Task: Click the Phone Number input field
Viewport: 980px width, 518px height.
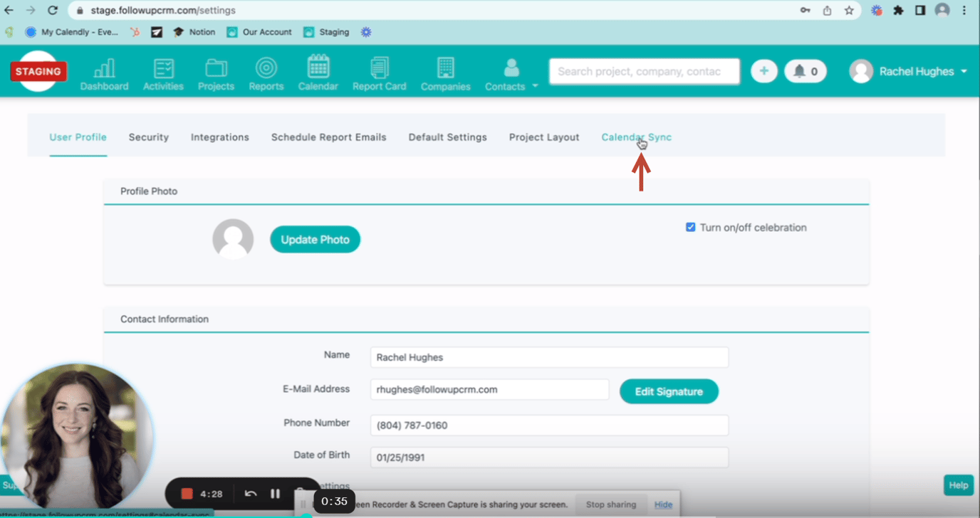Action: pos(548,425)
